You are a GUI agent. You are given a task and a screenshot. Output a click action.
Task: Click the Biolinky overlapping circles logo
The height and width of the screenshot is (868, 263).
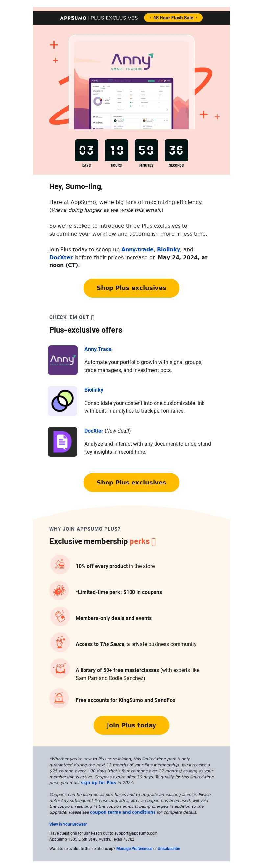[x=63, y=401]
